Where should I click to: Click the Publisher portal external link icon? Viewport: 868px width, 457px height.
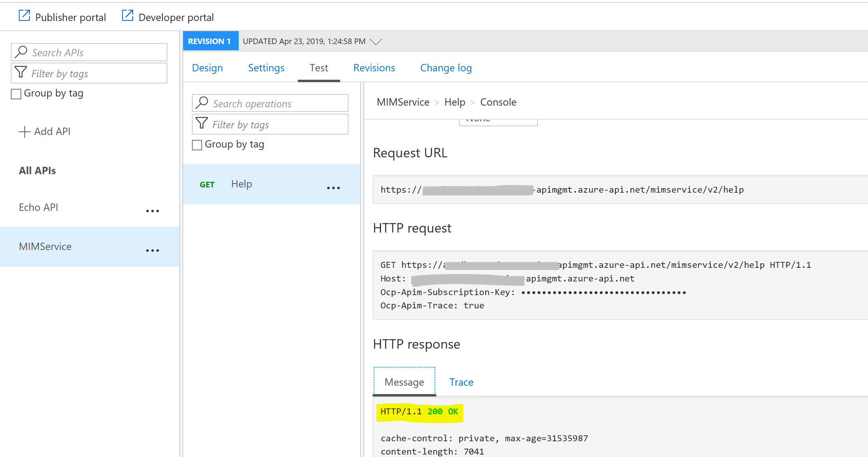(24, 16)
